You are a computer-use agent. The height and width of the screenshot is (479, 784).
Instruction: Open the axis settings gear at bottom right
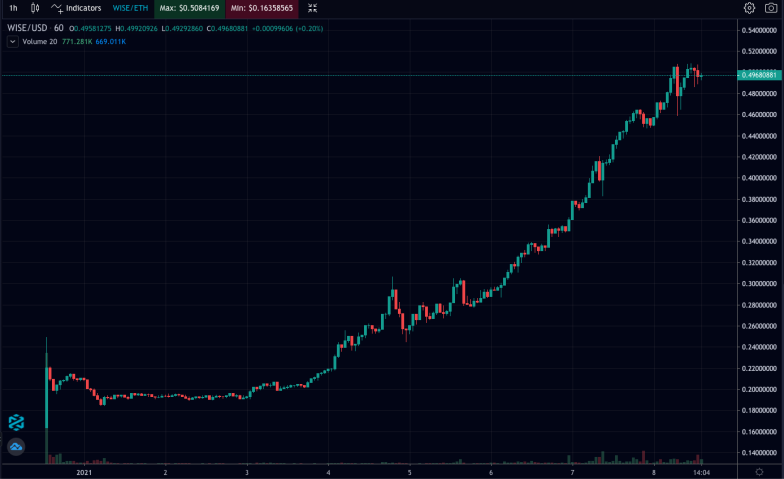(x=759, y=472)
